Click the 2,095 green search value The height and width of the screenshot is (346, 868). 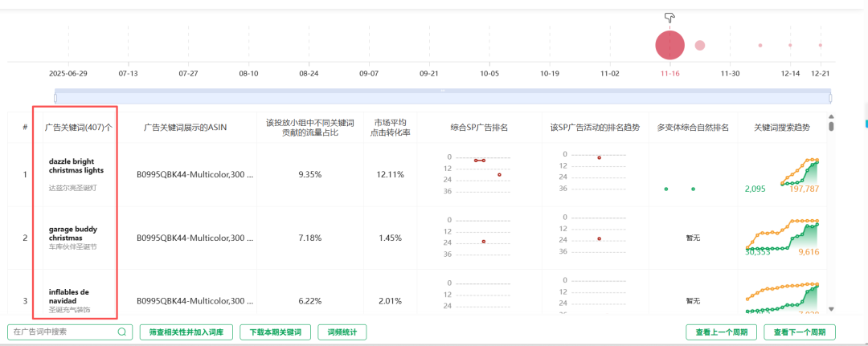pyautogui.click(x=755, y=189)
